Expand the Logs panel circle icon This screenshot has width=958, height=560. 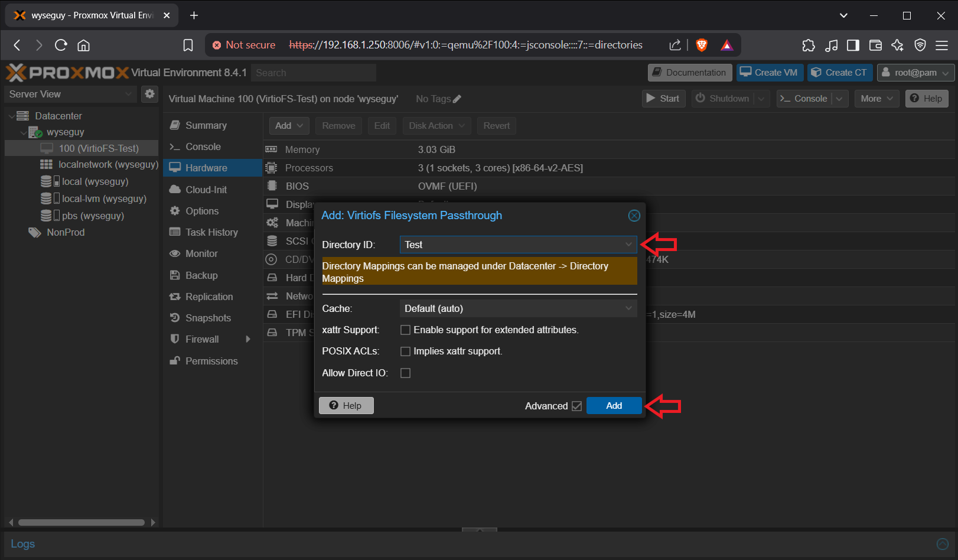(943, 544)
